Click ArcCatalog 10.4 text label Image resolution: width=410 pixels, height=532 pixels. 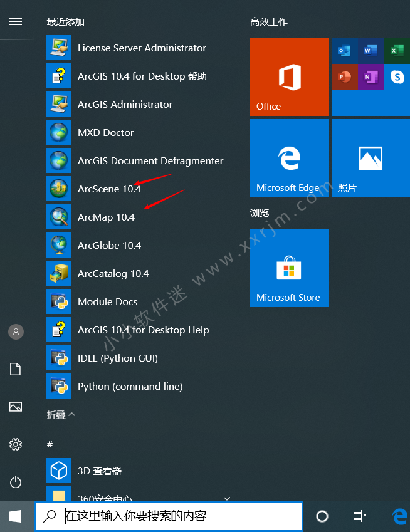click(x=113, y=273)
